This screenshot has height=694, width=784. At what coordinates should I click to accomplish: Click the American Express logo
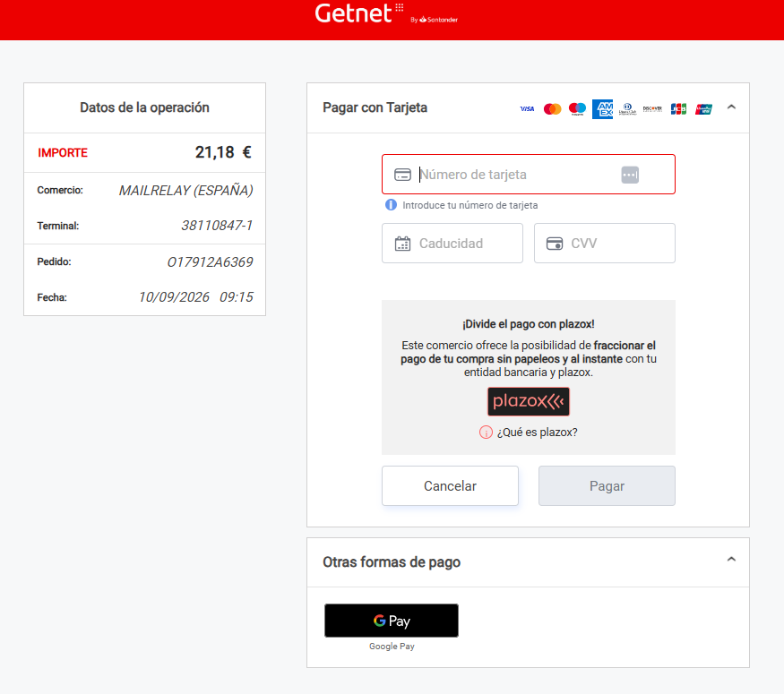pyautogui.click(x=602, y=108)
